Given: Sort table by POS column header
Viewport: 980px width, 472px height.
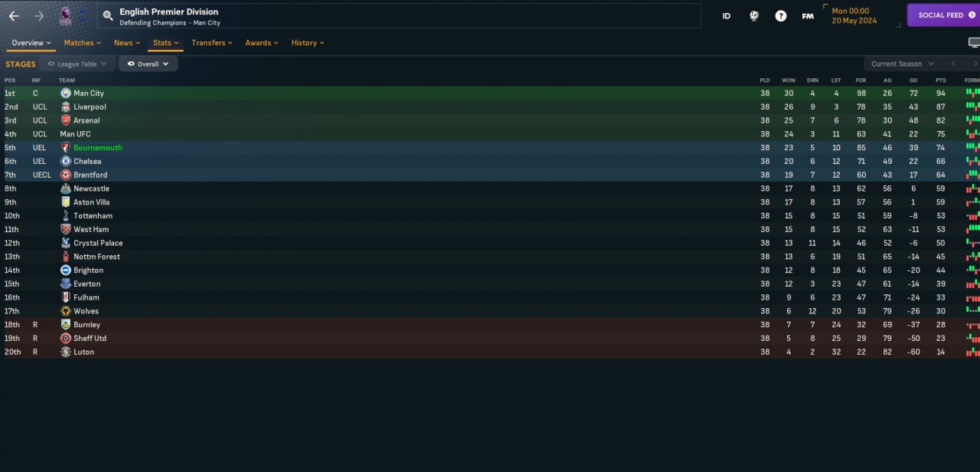Looking at the screenshot, I should [10, 80].
